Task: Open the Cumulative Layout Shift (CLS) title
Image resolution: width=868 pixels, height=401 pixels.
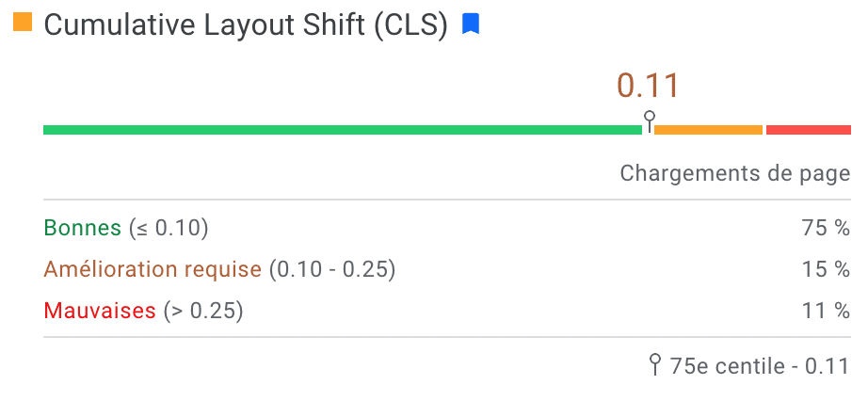Action: click(x=245, y=24)
